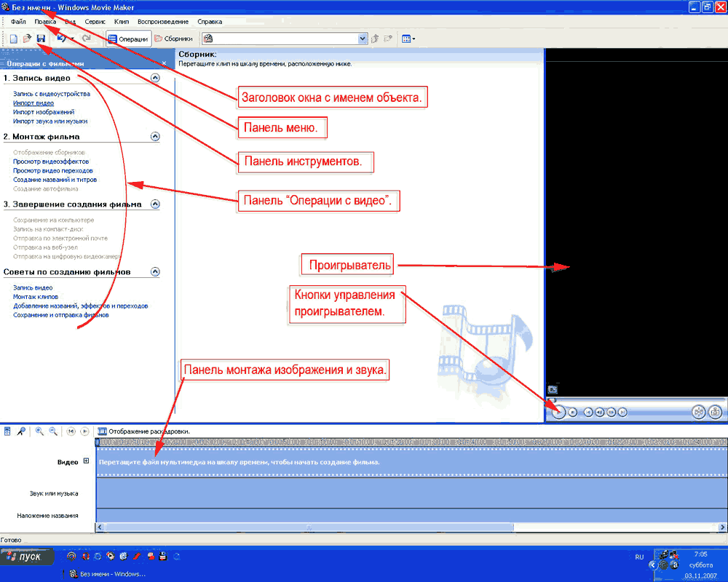Click the Set Audio Levels timeline icon
728x582 pixels.
click(x=7, y=431)
